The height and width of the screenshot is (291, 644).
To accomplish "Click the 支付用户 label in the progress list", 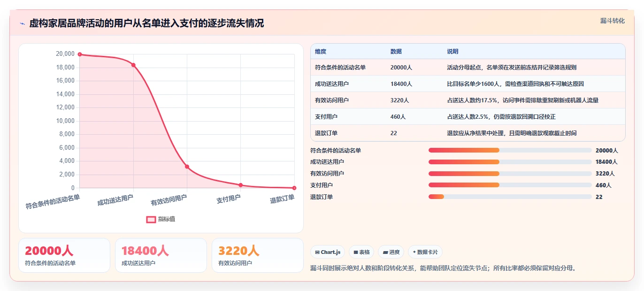I will [322, 185].
